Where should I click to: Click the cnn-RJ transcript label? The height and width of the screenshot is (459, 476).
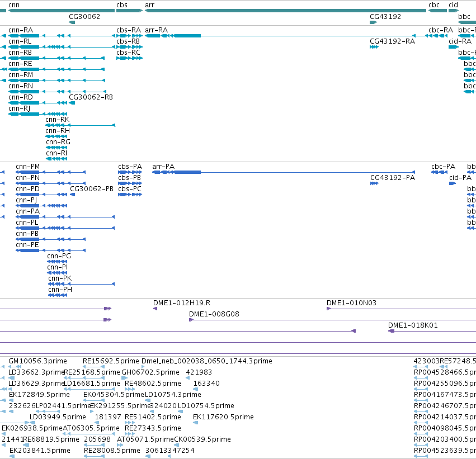[x=20, y=108]
